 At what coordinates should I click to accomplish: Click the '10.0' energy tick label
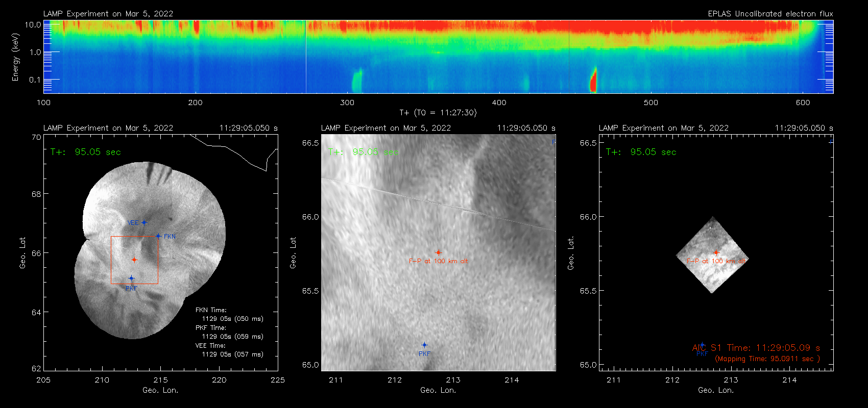pyautogui.click(x=33, y=24)
